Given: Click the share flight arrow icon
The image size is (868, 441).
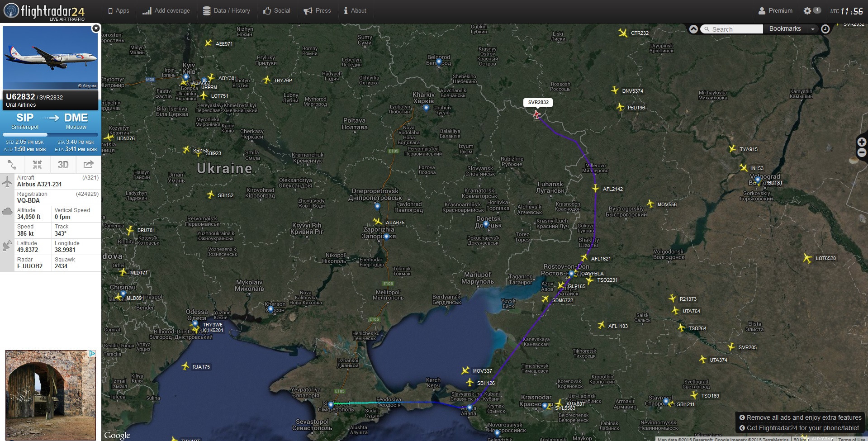Looking at the screenshot, I should pos(89,165).
